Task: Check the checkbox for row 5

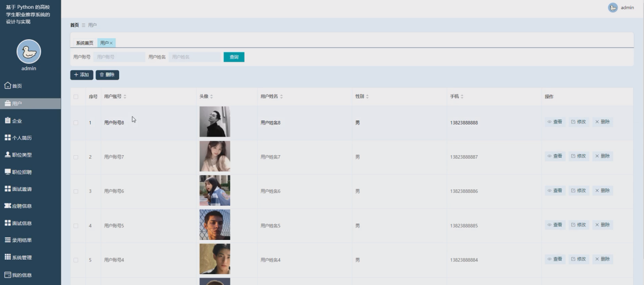Action: 76,260
